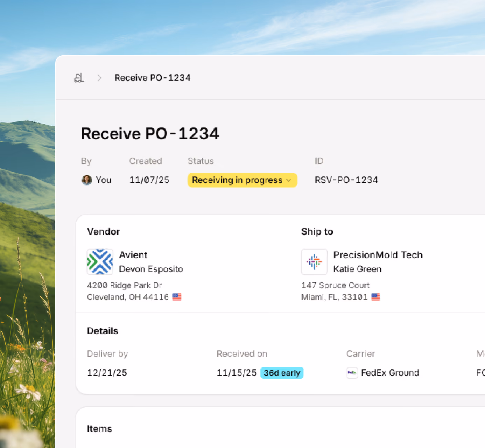Click the Items section heading
Screen dimensions: 485x448
coord(99,429)
